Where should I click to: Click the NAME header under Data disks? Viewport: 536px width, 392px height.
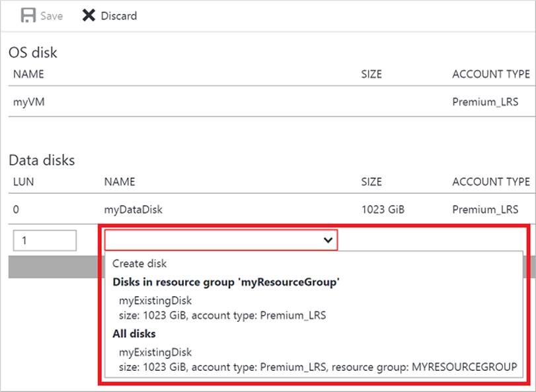pyautogui.click(x=120, y=182)
